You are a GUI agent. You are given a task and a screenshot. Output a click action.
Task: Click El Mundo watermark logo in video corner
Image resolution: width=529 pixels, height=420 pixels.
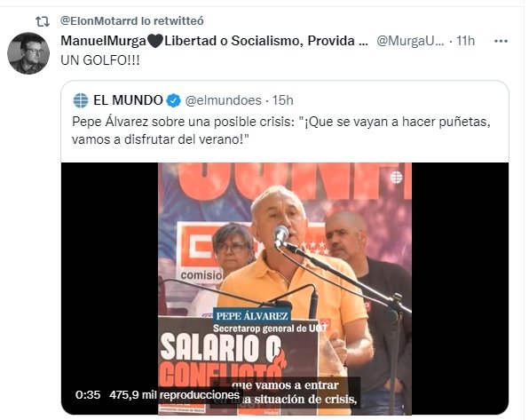(397, 178)
